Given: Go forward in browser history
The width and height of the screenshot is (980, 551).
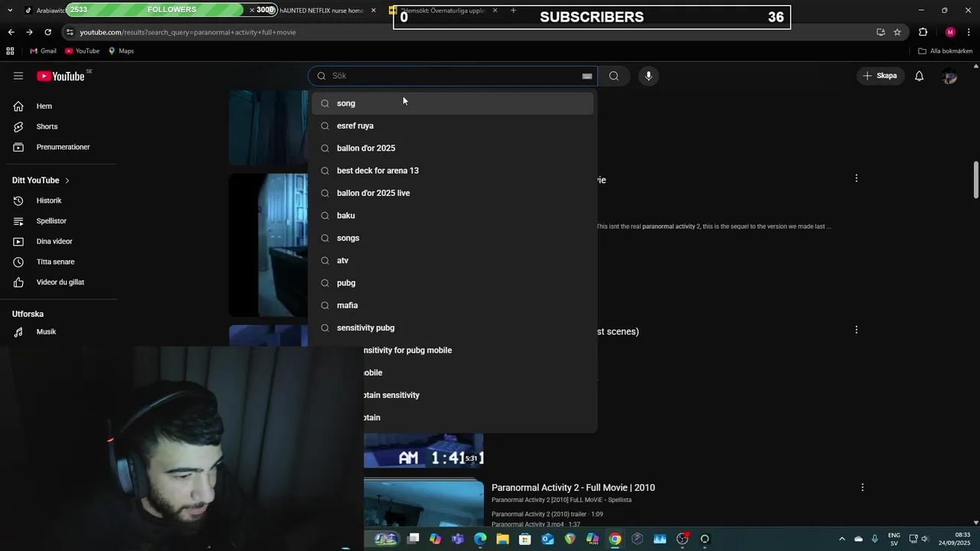Looking at the screenshot, I should tap(29, 32).
